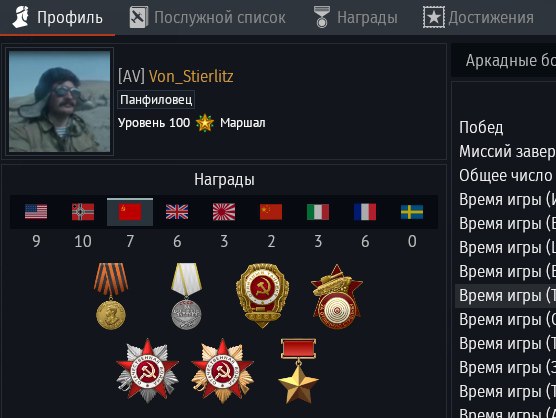
Task: Open the Аркадные бои mode selector
Action: (504, 60)
